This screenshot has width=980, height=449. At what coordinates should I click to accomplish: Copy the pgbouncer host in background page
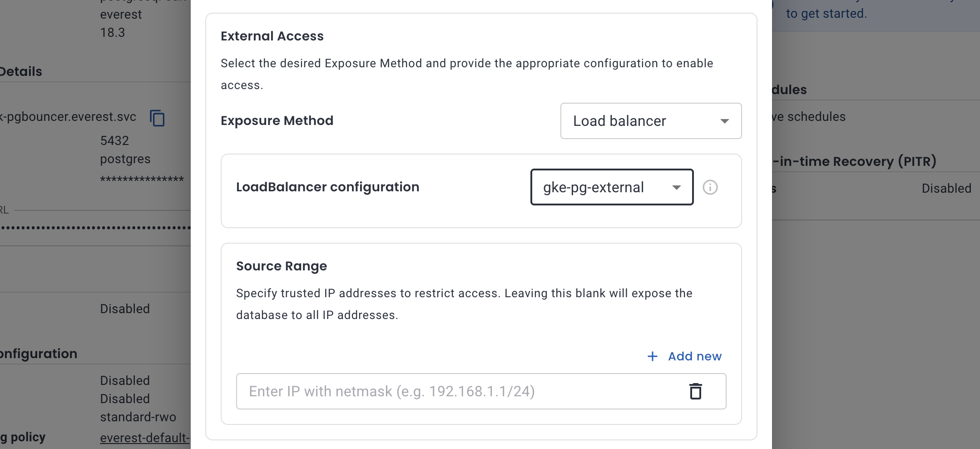[157, 118]
